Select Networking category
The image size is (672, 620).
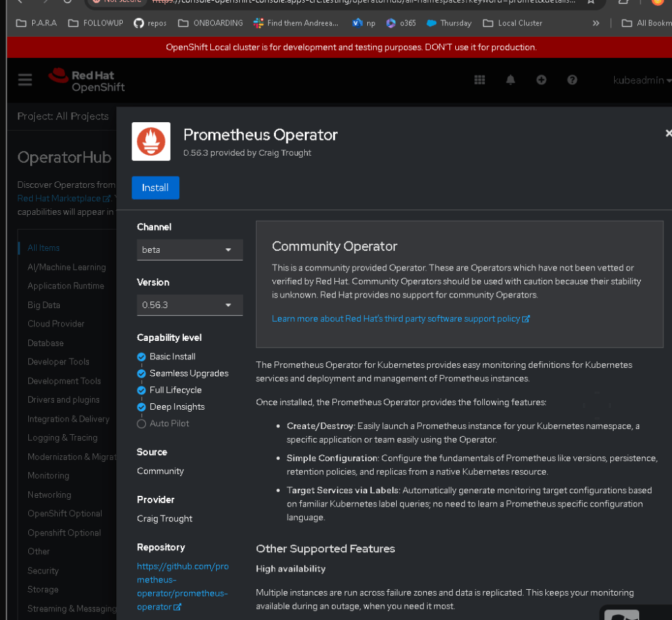point(49,495)
